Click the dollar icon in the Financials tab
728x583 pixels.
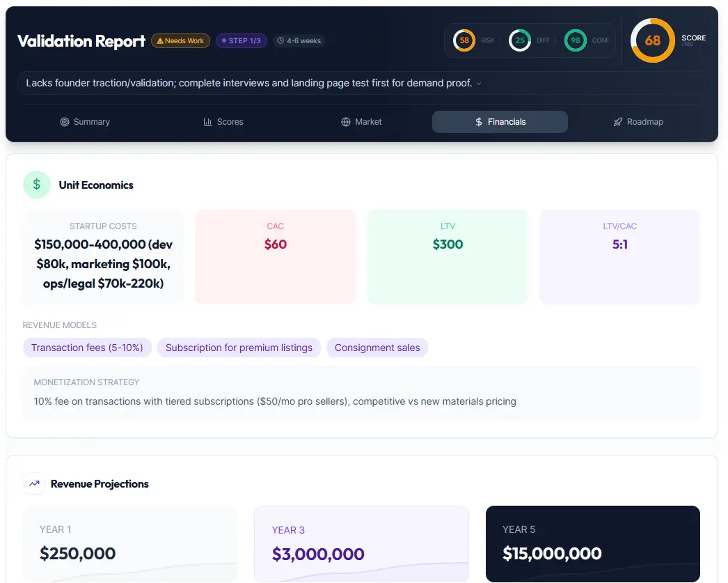[x=477, y=121]
